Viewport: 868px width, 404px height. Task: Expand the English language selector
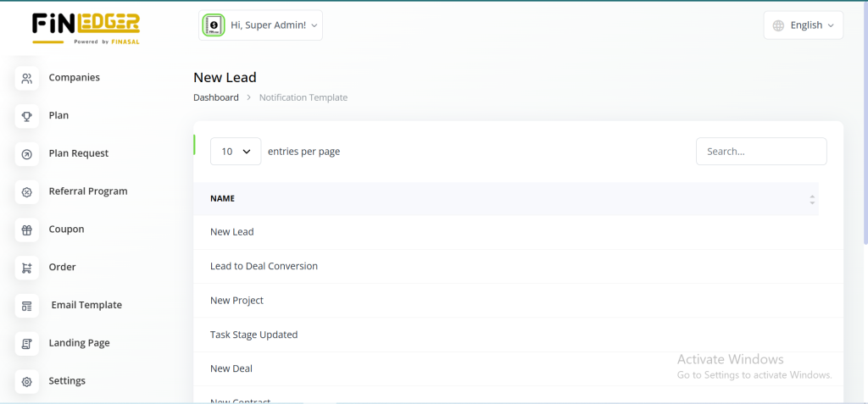[803, 25]
